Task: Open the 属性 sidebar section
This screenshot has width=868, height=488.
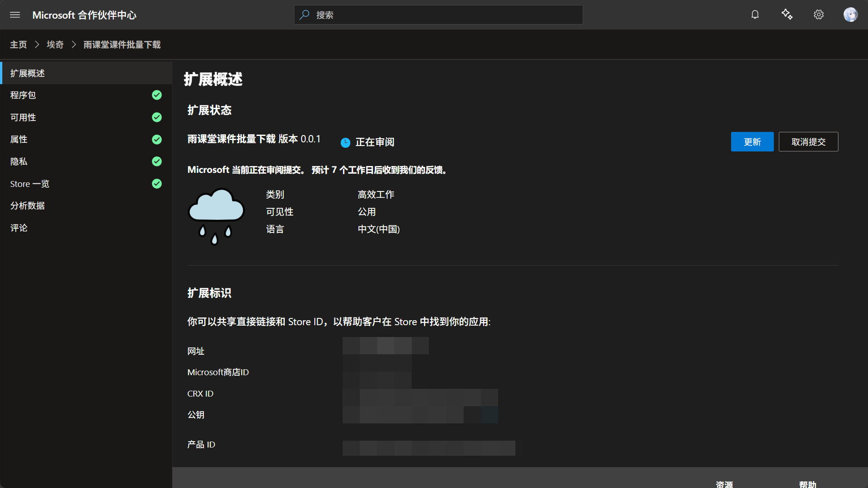Action: 86,140
